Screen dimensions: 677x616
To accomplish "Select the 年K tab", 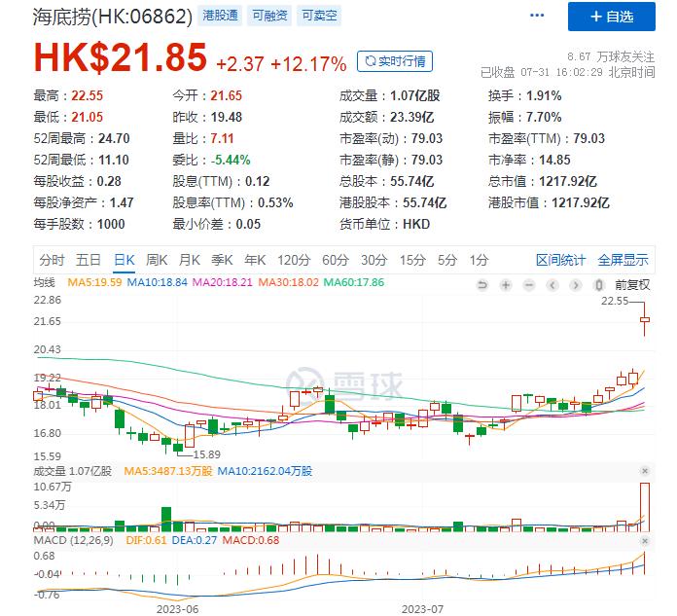I will (255, 260).
